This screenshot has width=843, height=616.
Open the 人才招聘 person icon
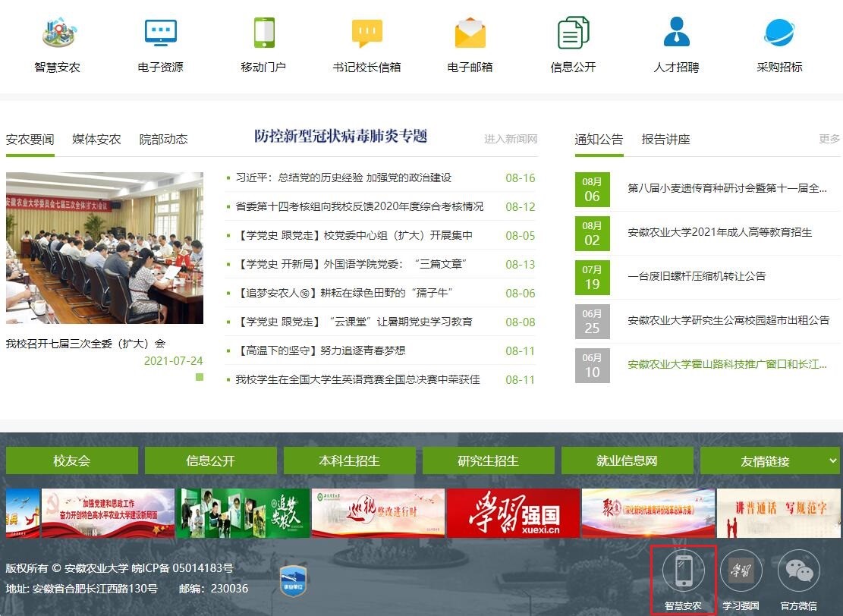point(676,33)
